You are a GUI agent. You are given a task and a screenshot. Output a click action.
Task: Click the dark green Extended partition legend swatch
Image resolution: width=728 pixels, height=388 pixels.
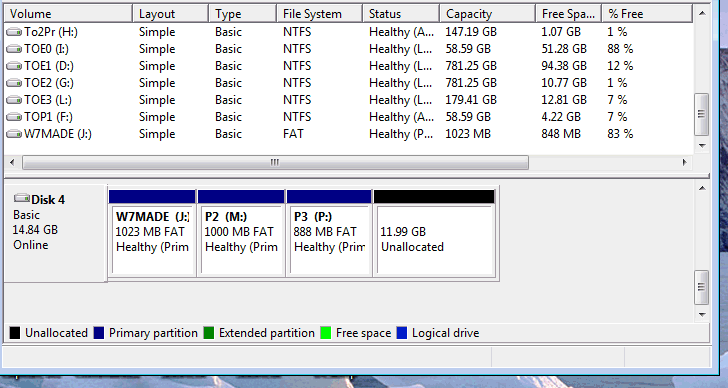[209, 333]
